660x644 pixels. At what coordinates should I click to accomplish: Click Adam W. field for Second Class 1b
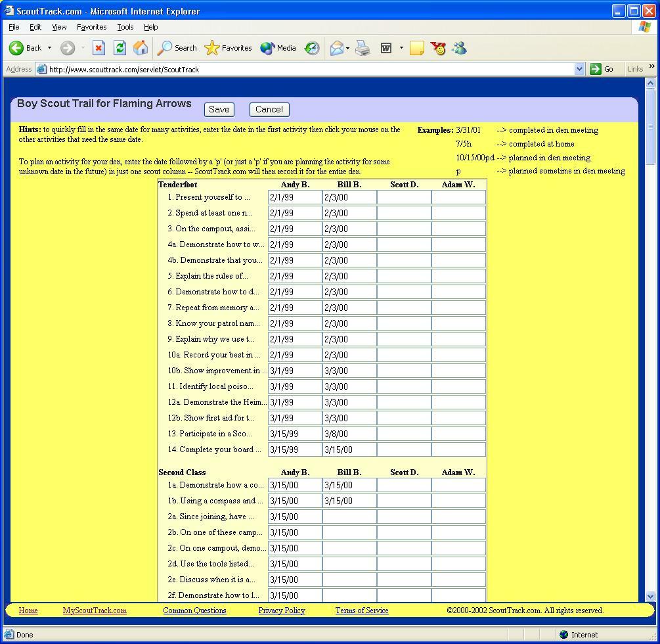tap(458, 501)
